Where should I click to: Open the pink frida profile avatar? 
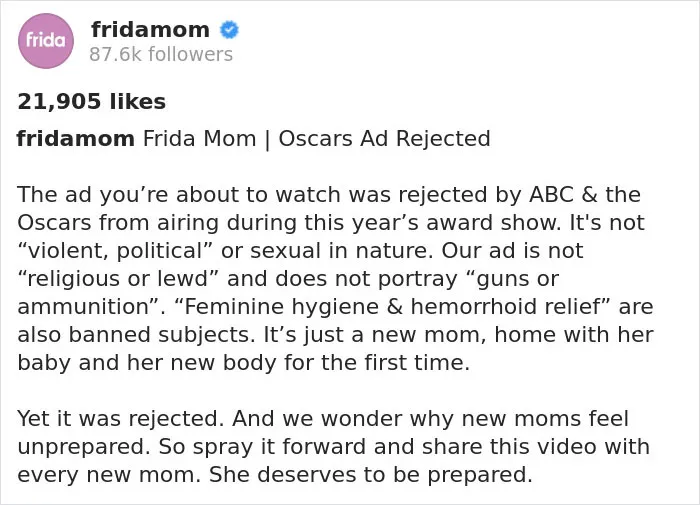(x=46, y=41)
